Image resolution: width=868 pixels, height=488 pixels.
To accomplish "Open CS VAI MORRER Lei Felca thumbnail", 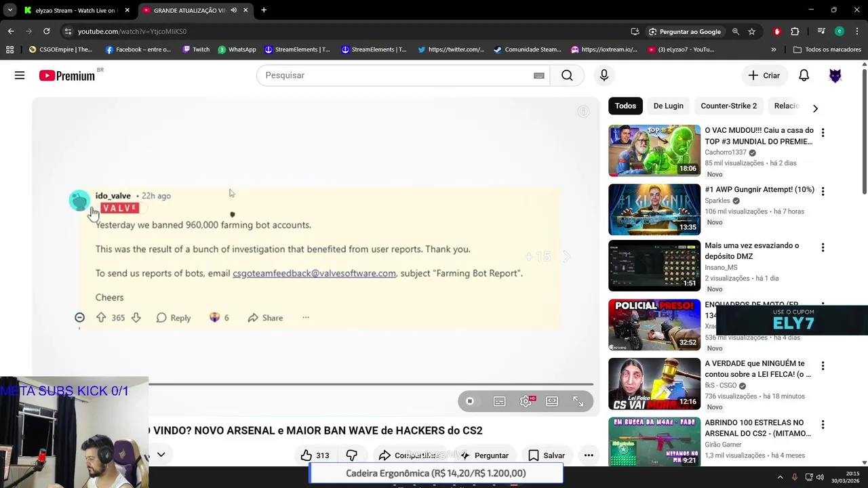I will pos(654,384).
